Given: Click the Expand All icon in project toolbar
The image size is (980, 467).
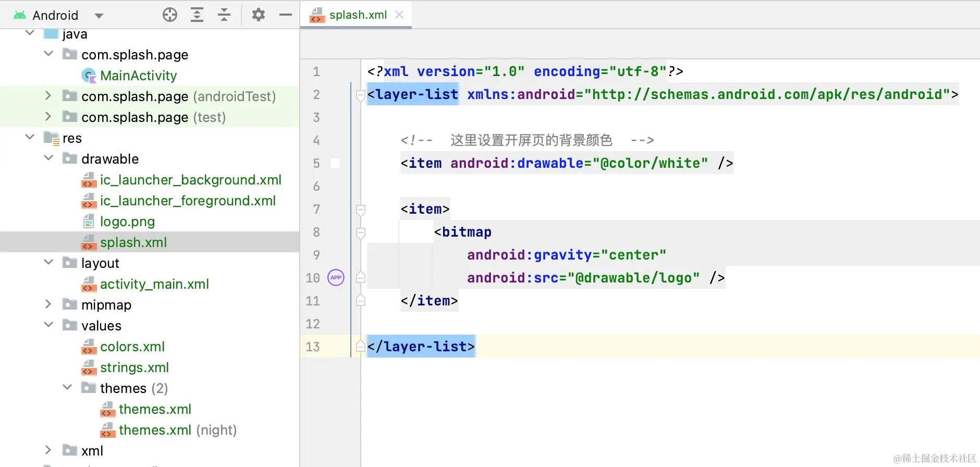Looking at the screenshot, I should (x=197, y=15).
